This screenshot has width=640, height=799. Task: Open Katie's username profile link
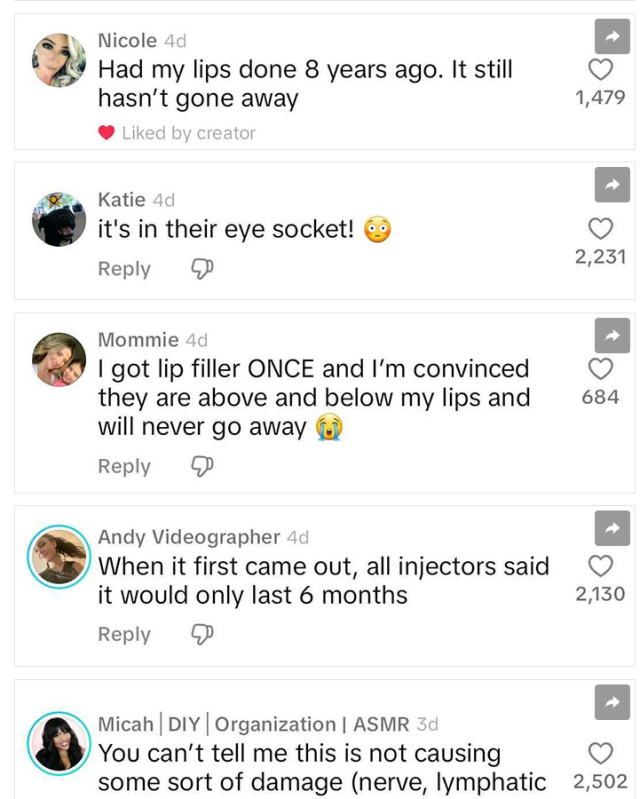122,200
